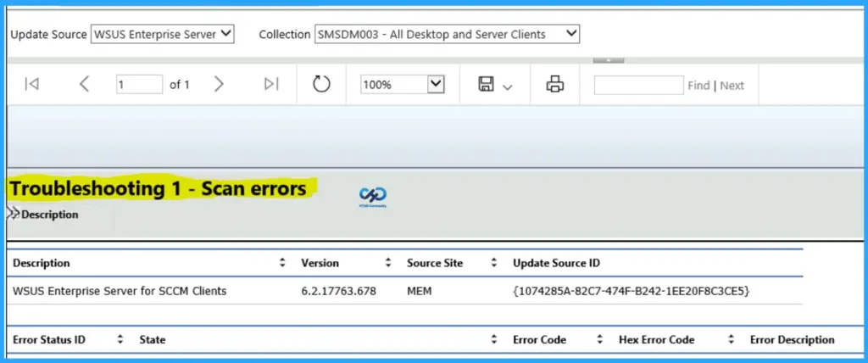This screenshot has width=868, height=363.
Task: Select 'WSUS Enterprise Server for SCCM Clients' cell
Action: click(120, 291)
